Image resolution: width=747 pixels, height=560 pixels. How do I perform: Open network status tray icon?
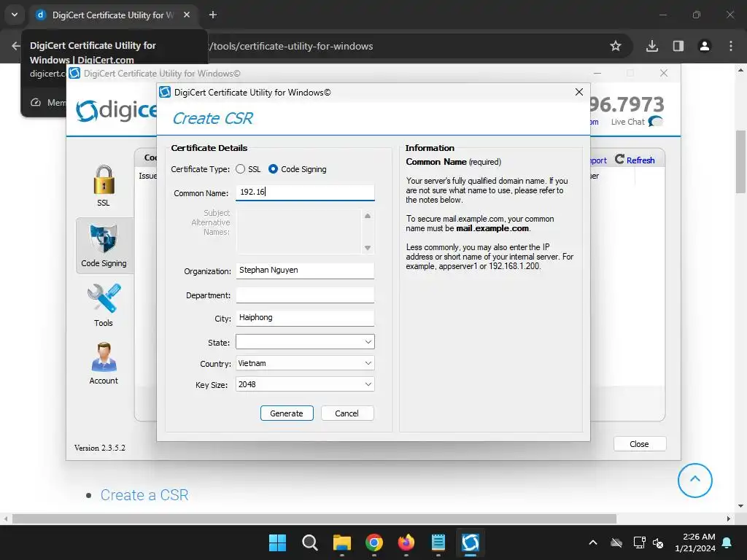[639, 542]
